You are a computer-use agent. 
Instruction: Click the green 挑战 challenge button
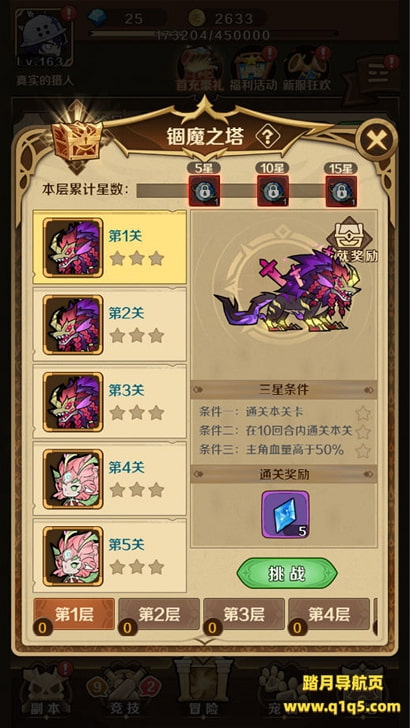tap(287, 573)
